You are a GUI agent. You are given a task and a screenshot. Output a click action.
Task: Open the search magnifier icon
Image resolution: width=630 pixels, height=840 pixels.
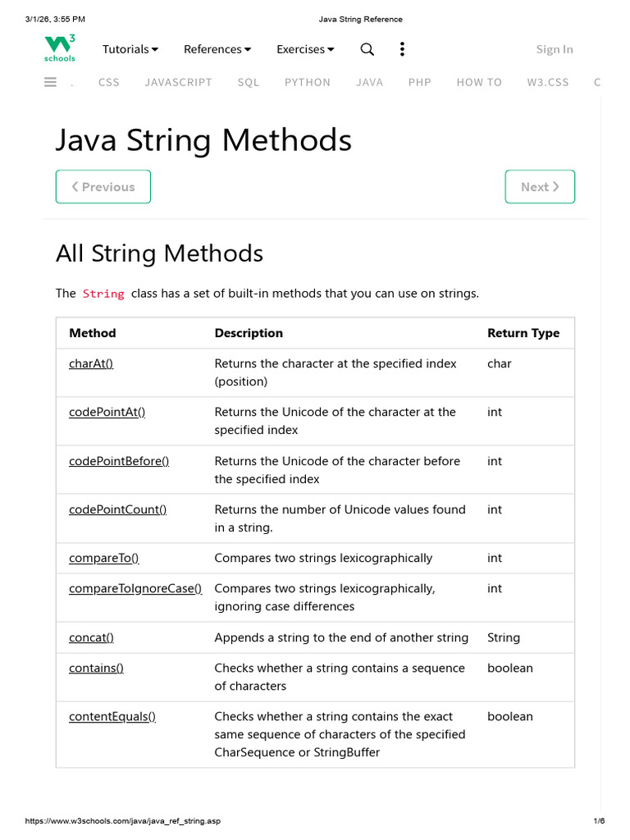(367, 49)
